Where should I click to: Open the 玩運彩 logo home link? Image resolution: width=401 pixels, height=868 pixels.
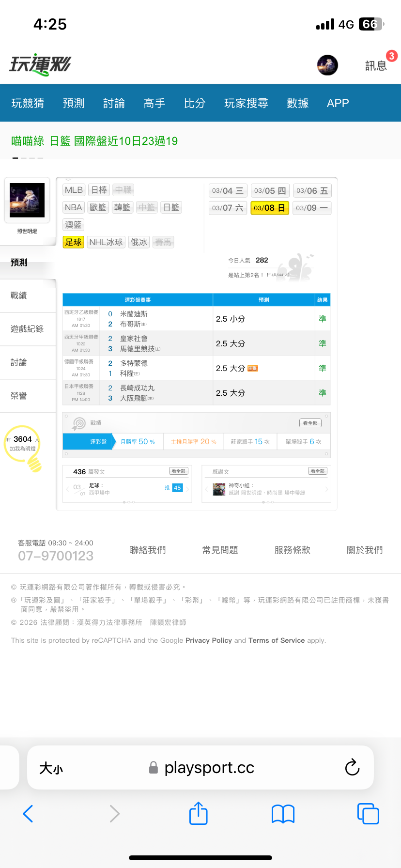pos(40,65)
